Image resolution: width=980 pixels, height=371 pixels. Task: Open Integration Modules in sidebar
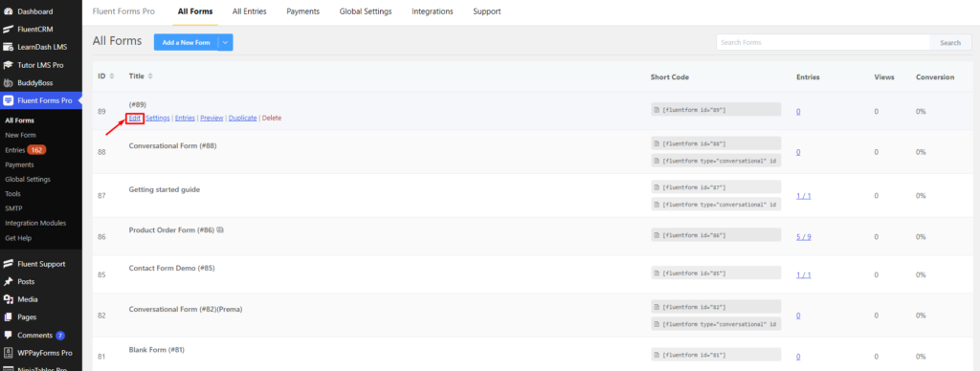point(35,223)
